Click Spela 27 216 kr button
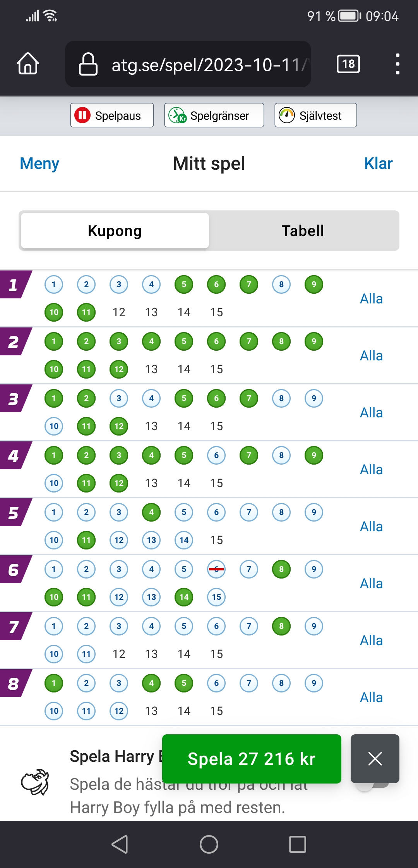Image resolution: width=418 pixels, height=868 pixels. pyautogui.click(x=252, y=759)
